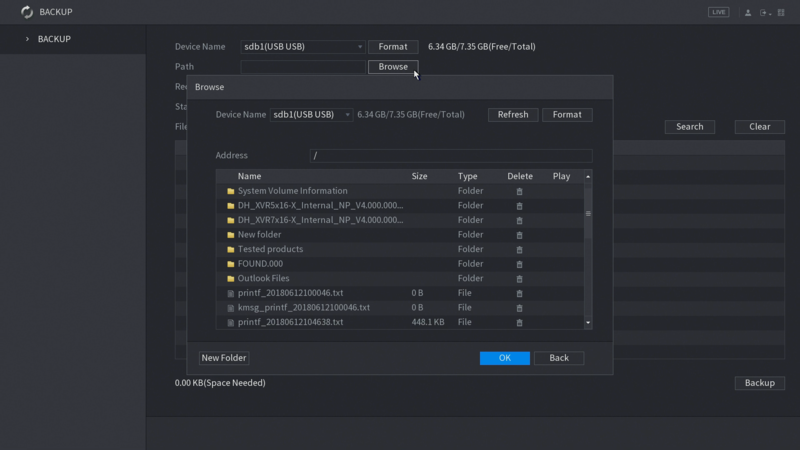Open the grid menu icon at top right
Viewport: 800px width, 450px height.
(781, 12)
